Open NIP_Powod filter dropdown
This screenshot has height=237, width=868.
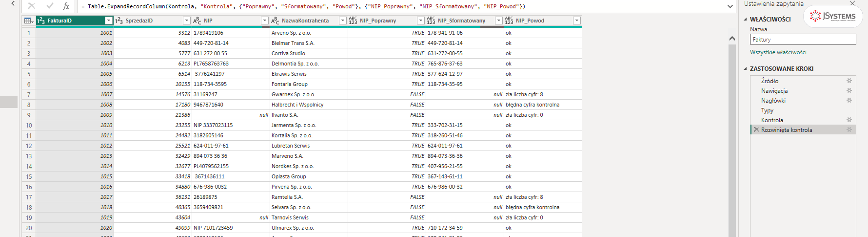pyautogui.click(x=576, y=21)
